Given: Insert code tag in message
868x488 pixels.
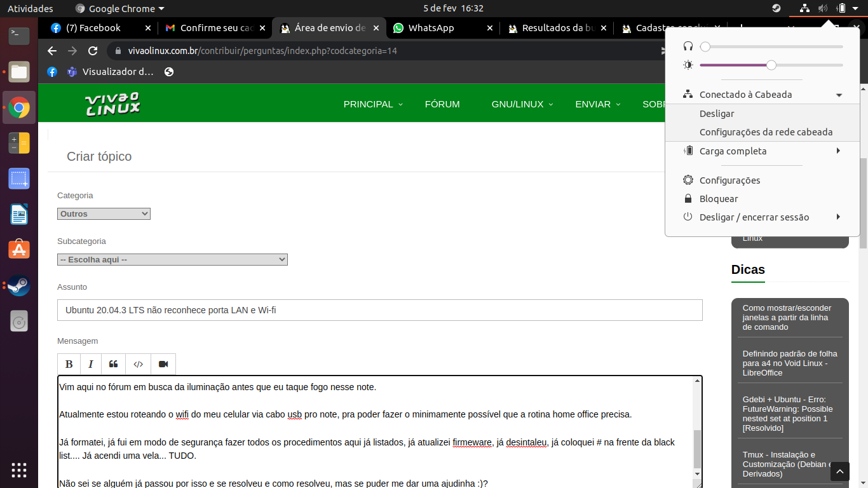Looking at the screenshot, I should click(138, 364).
